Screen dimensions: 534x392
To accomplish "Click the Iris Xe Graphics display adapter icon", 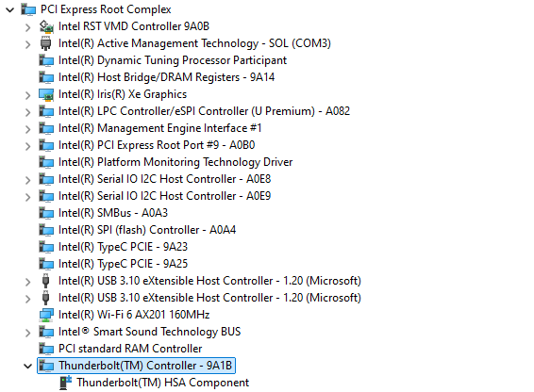I will [x=46, y=94].
